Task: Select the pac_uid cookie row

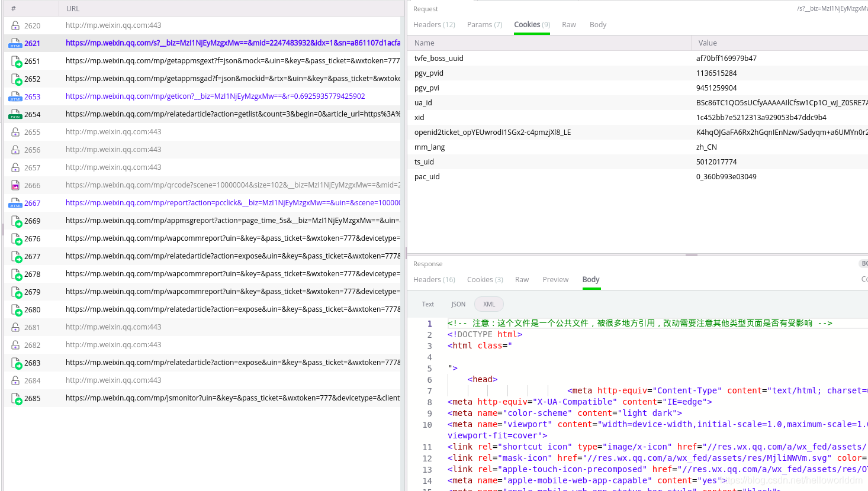Action: coord(638,177)
